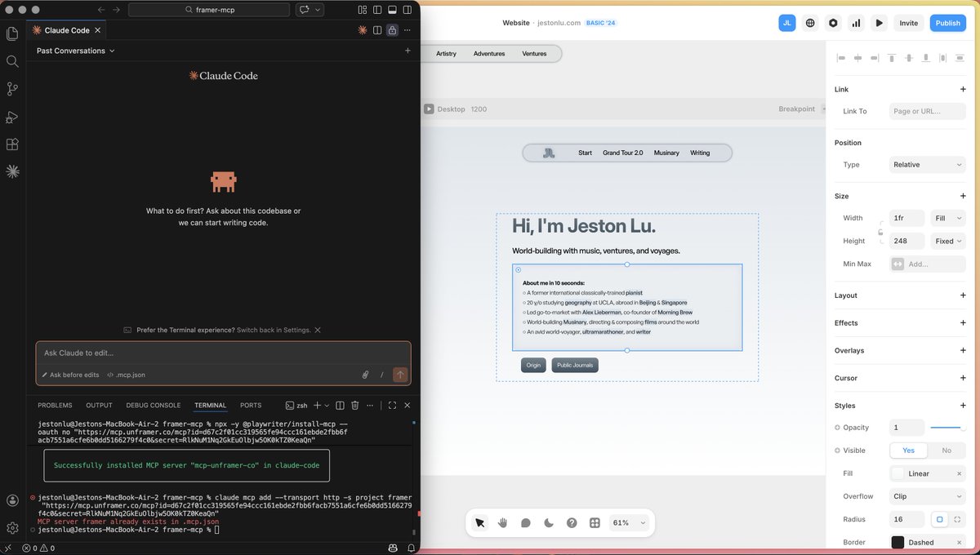The width and height of the screenshot is (980, 555).
Task: Toggle dark mode moon in Framer toolbar
Action: click(x=549, y=522)
